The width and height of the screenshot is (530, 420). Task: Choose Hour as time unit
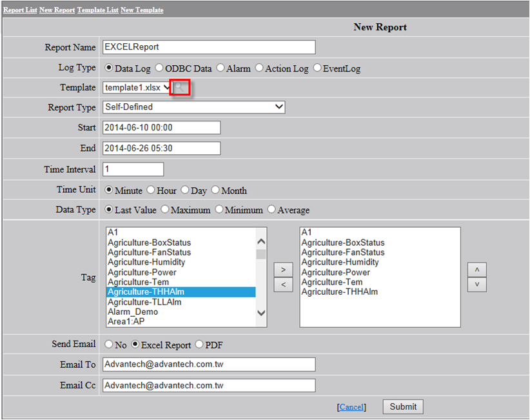(151, 190)
